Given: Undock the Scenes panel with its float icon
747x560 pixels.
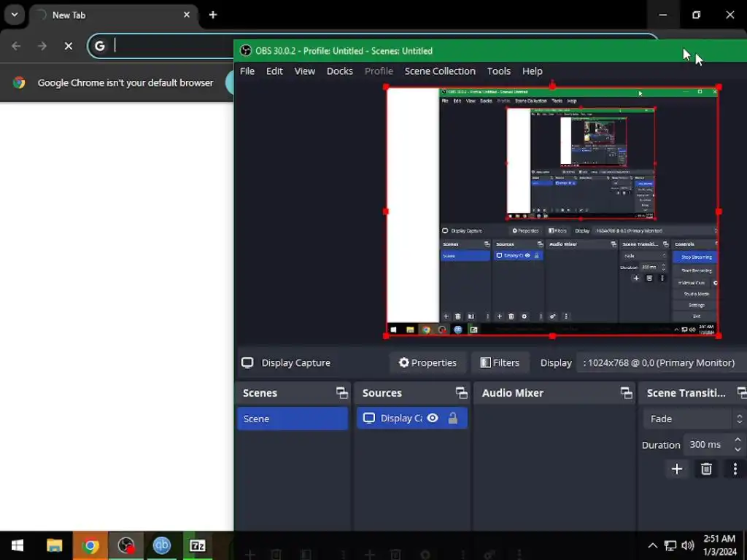Looking at the screenshot, I should pyautogui.click(x=342, y=393).
